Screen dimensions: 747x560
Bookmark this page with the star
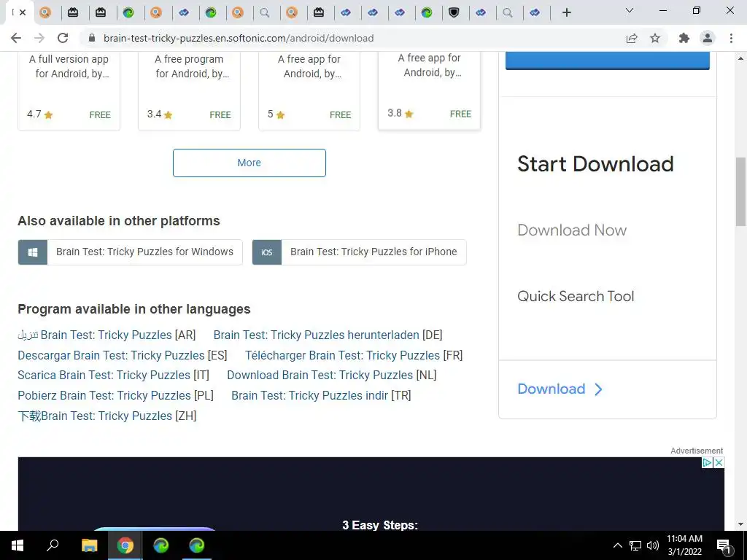[655, 38]
